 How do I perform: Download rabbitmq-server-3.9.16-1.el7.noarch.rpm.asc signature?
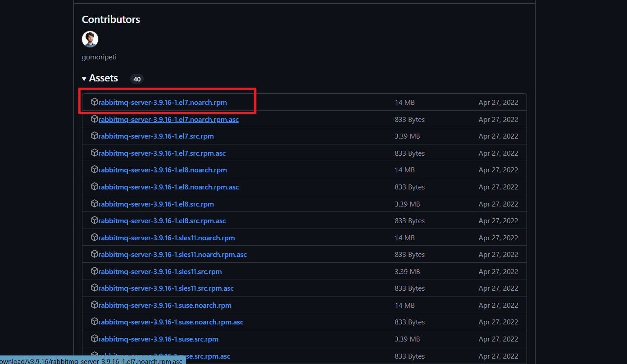[x=168, y=120]
